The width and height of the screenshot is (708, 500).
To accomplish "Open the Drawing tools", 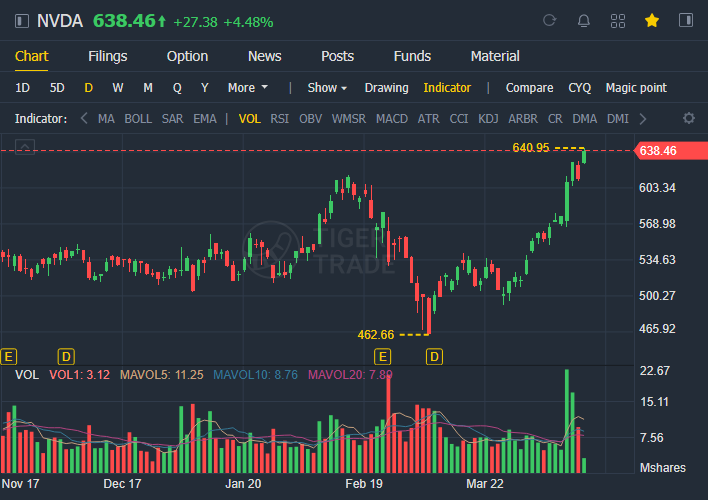I will (387, 88).
